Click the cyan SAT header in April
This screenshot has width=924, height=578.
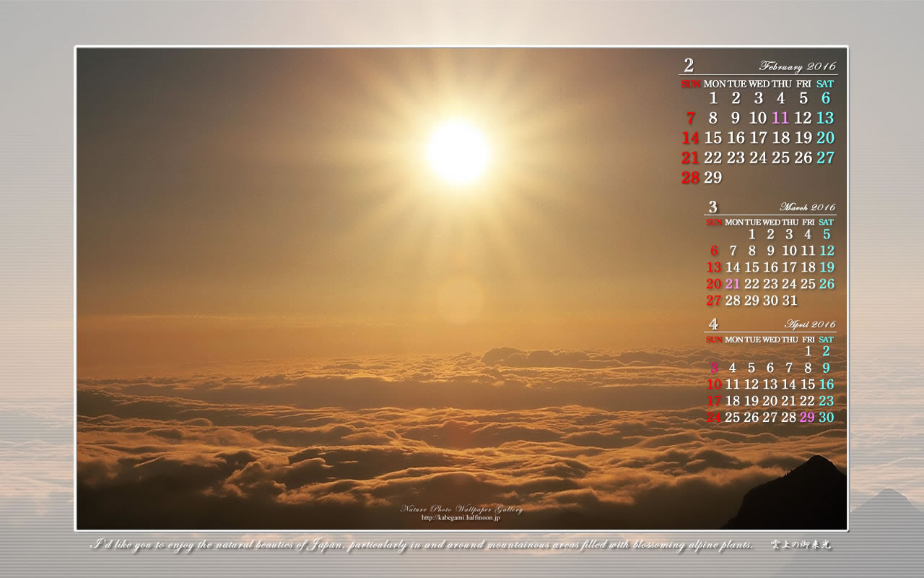827,339
